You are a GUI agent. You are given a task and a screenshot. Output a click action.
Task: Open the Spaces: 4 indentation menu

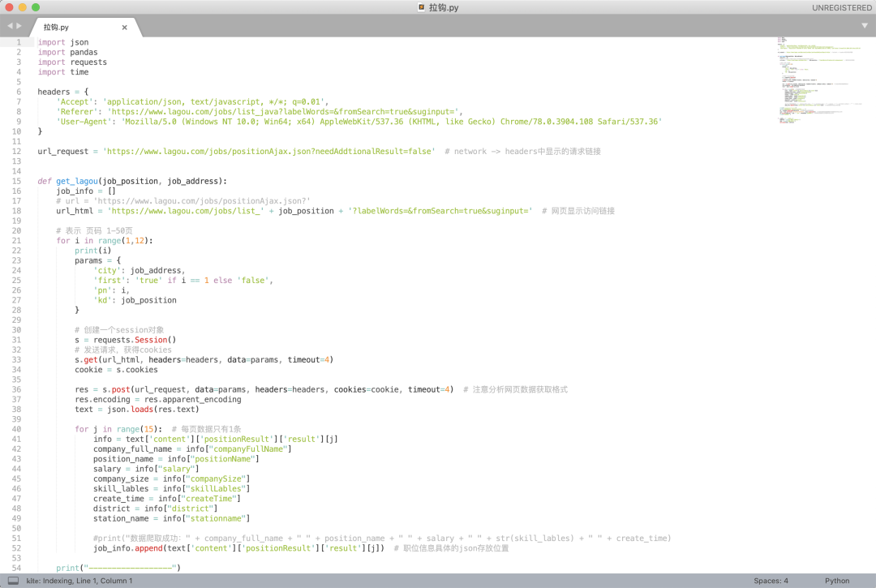(x=771, y=581)
